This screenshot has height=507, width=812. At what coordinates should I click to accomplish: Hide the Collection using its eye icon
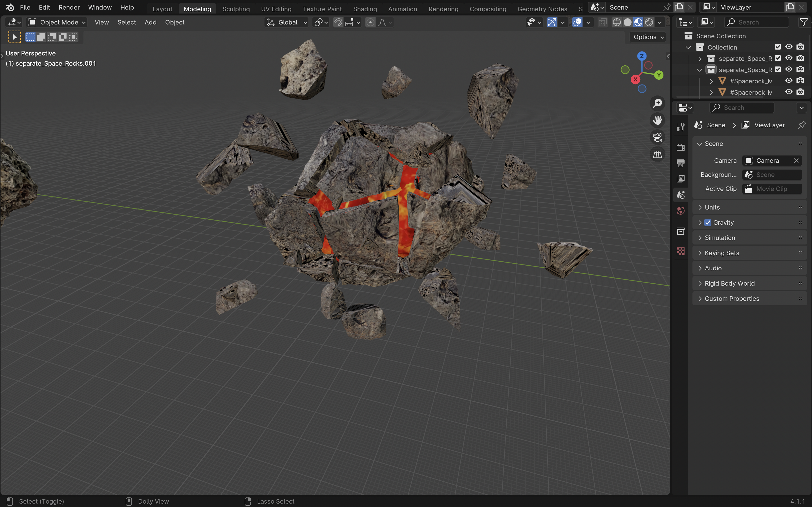coord(789,47)
